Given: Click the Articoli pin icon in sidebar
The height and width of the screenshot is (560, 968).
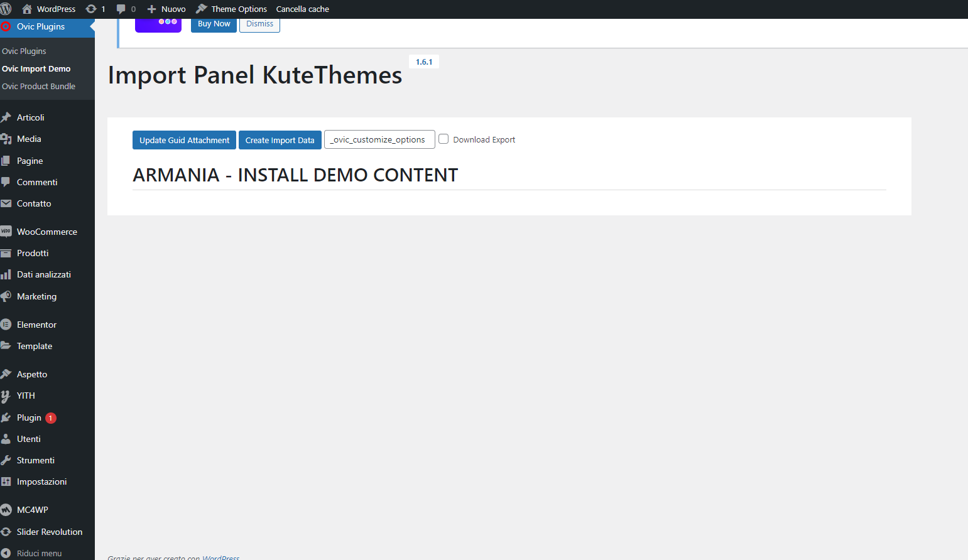Looking at the screenshot, I should coord(6,117).
